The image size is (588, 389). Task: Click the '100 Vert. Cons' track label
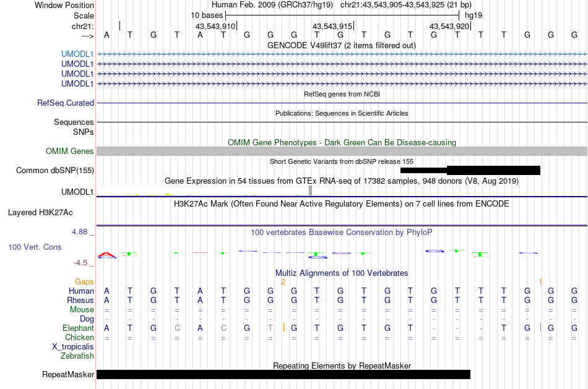coord(35,247)
